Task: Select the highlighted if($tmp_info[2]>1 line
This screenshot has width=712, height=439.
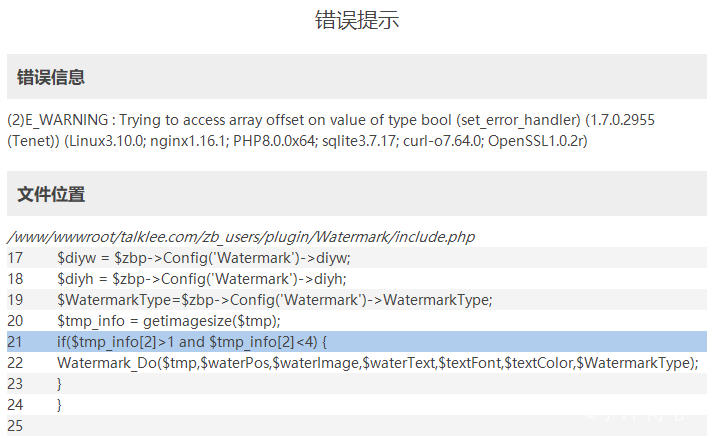Action: click(x=199, y=342)
